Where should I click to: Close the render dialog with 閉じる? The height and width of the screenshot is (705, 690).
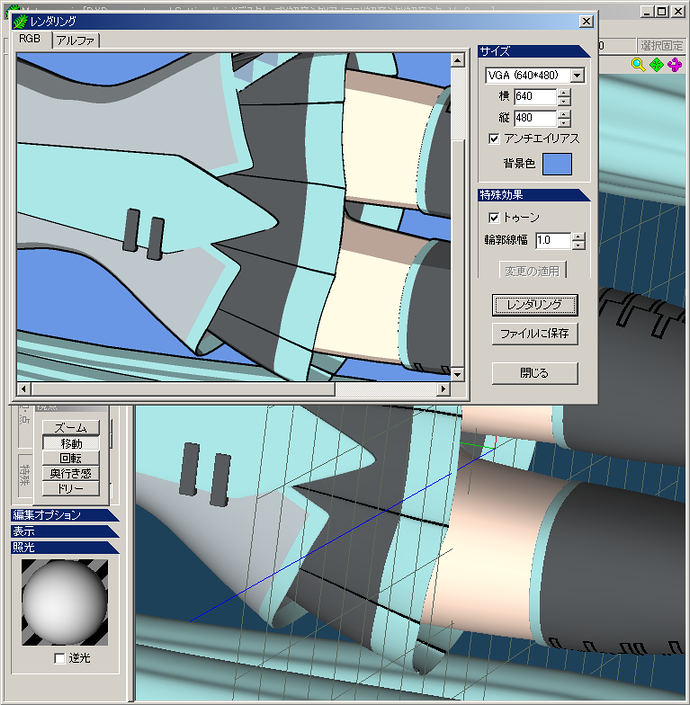point(535,373)
